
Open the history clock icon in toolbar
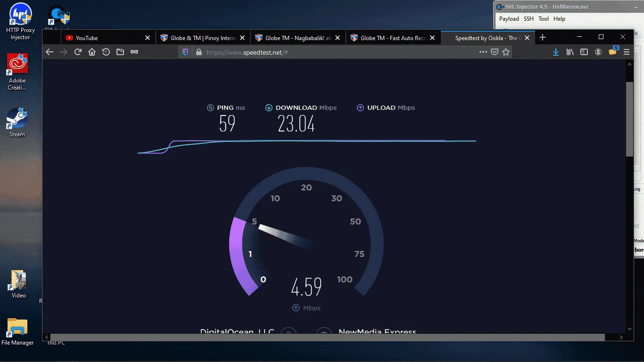point(106,52)
